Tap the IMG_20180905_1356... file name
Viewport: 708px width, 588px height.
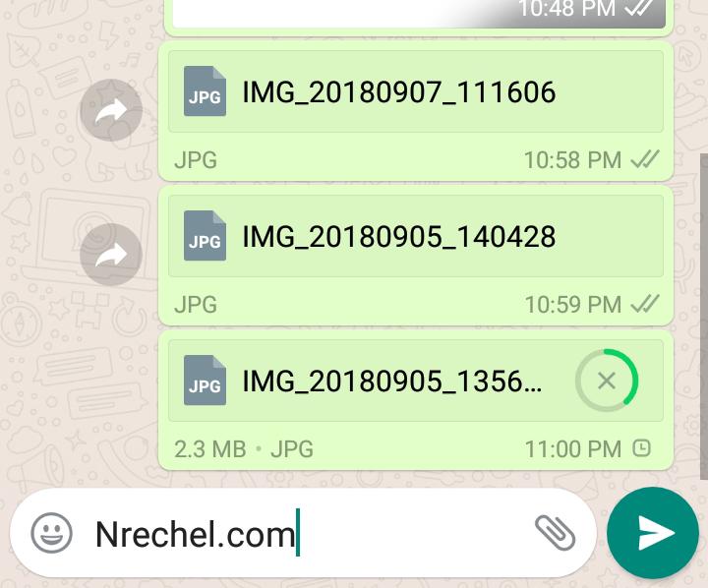coord(392,382)
